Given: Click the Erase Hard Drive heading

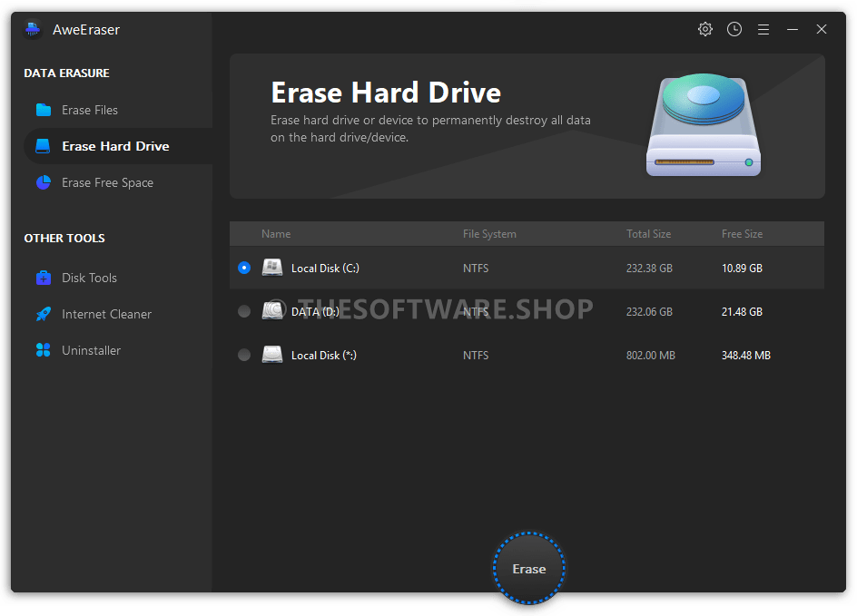Looking at the screenshot, I should [386, 93].
